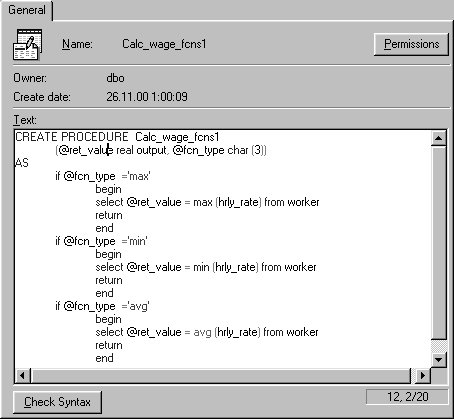The image size is (454, 419).
Task: Click the vertical scrollbar thumb
Action: click(438, 243)
